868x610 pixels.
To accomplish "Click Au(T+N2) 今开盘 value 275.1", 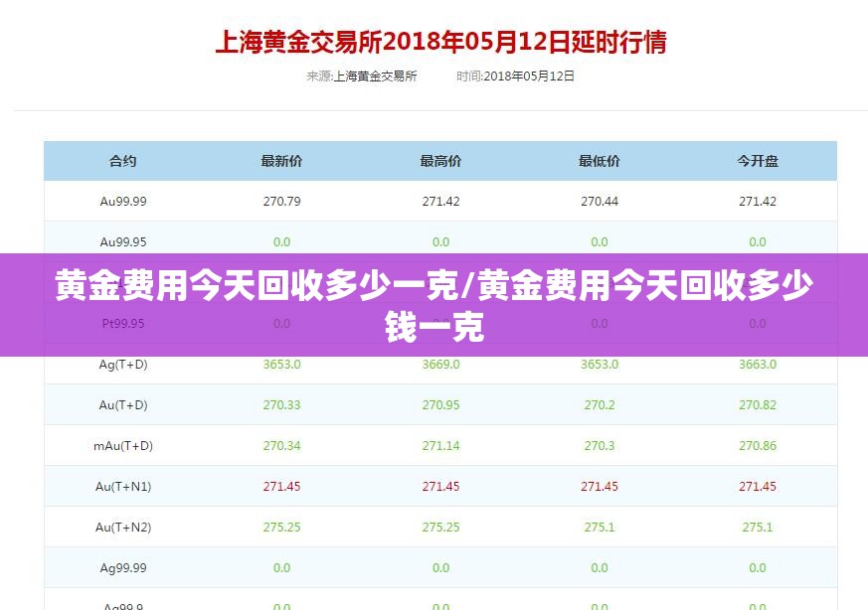I will (758, 528).
